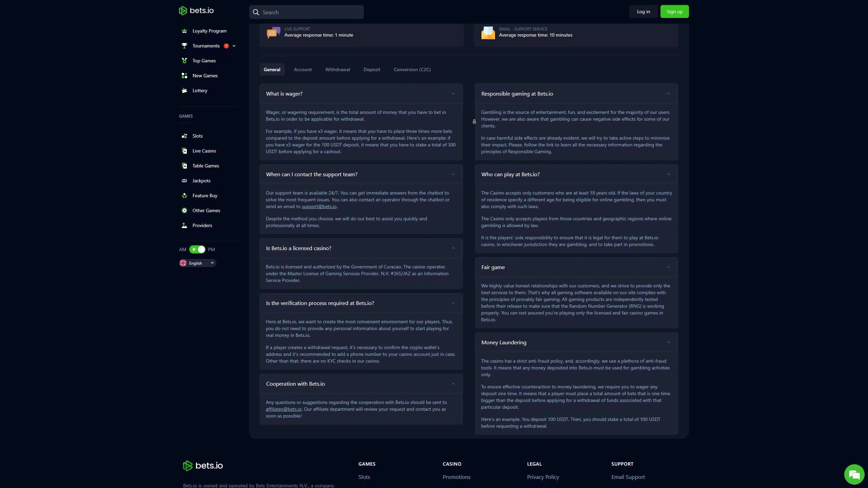Open the Email Support footer link

(628, 477)
